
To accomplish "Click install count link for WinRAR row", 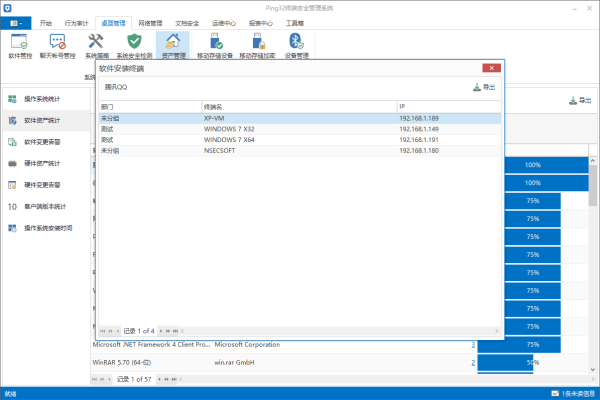I will point(473,362).
